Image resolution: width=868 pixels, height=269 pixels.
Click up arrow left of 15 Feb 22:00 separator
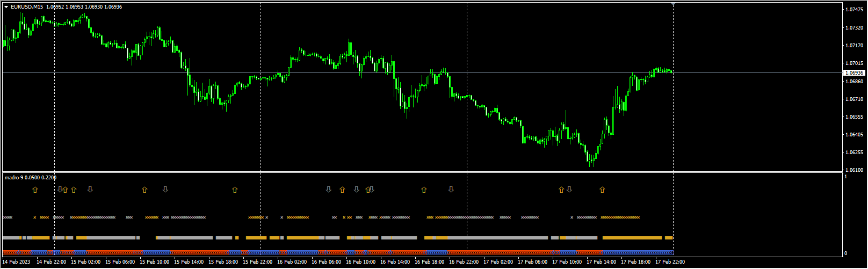tap(235, 190)
